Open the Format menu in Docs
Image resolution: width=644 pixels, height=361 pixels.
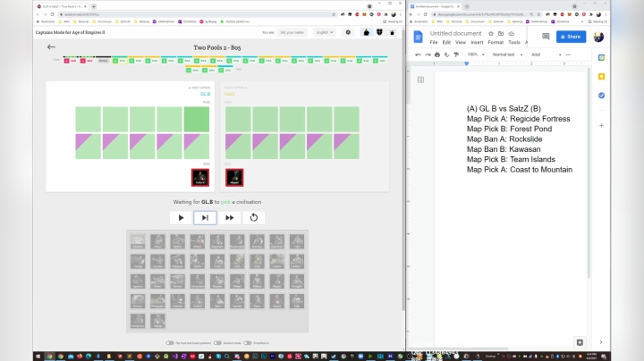pyautogui.click(x=496, y=42)
